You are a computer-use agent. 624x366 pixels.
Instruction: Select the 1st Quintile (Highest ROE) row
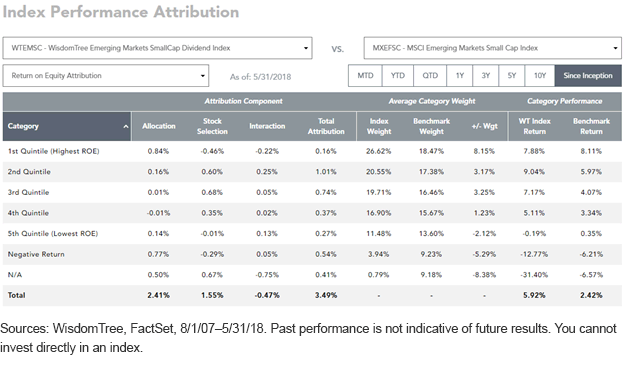312,151
